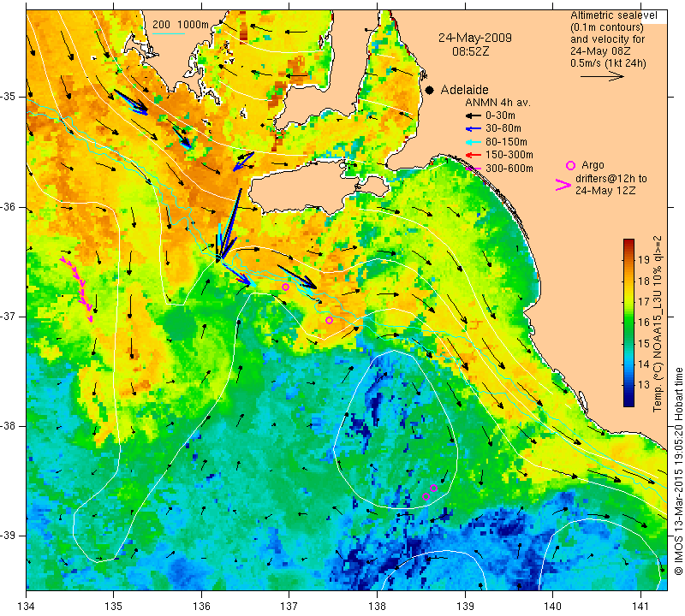Click the latitude axis label '-35'
This screenshot has width=685, height=616.
[8, 96]
